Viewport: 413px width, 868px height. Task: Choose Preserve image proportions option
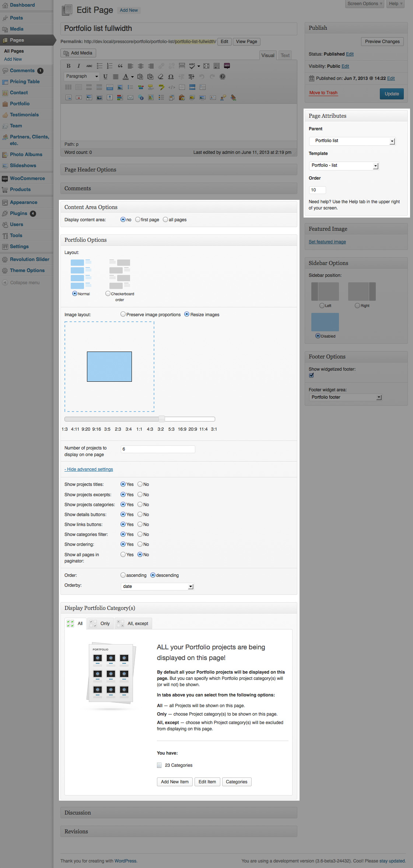point(123,314)
